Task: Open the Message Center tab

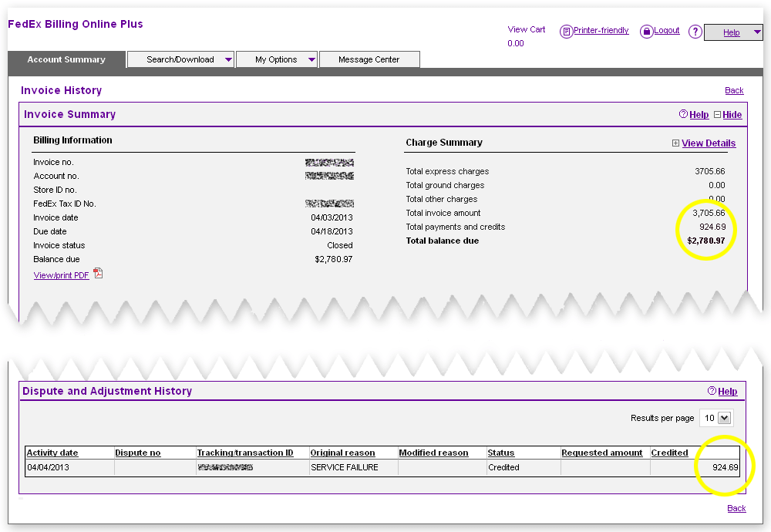Action: 369,59
